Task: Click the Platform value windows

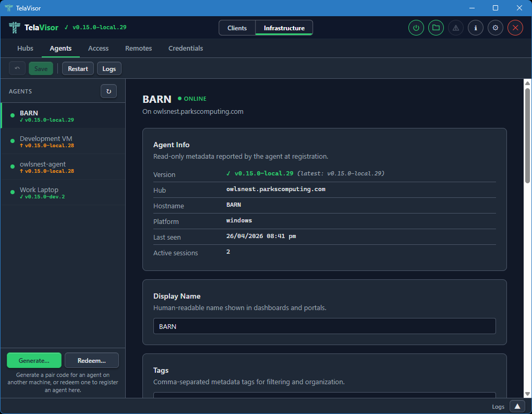Action: click(239, 220)
